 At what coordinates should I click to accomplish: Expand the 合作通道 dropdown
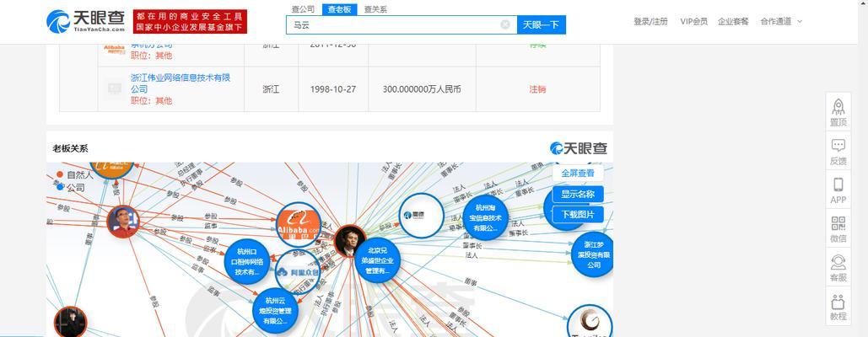[x=780, y=22]
